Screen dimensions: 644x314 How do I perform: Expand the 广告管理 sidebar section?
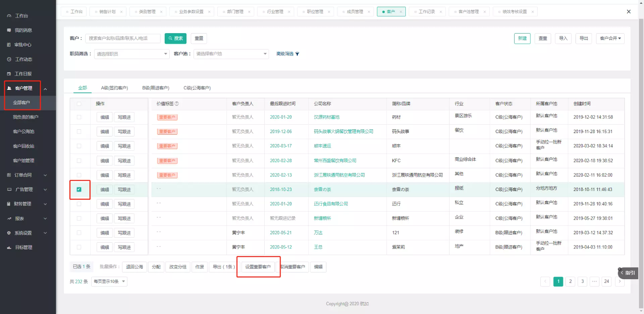coord(45,190)
